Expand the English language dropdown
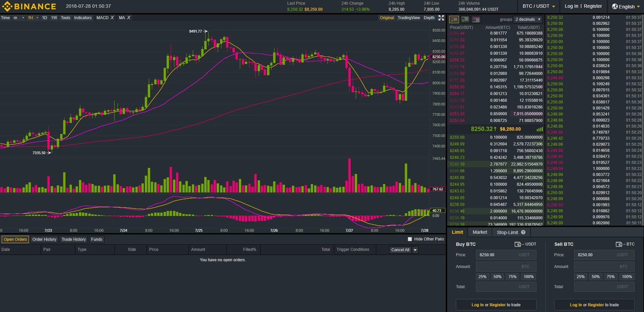644x312 pixels. 626,6
